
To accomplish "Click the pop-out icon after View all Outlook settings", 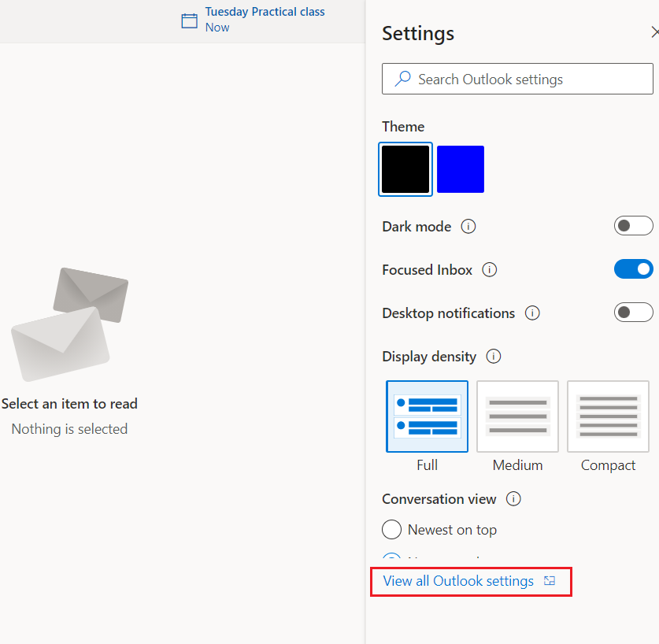I will click(550, 581).
